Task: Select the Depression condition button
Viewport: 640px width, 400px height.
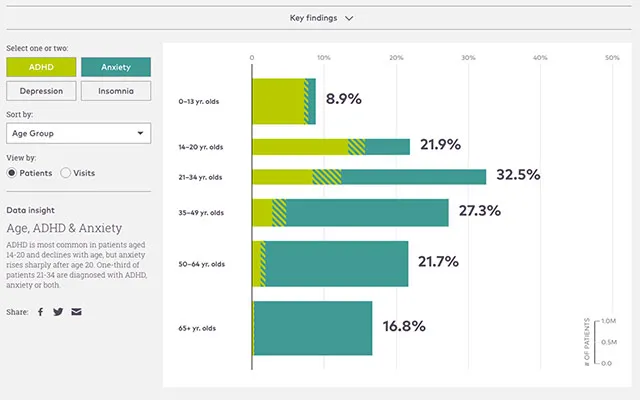Action: point(41,91)
